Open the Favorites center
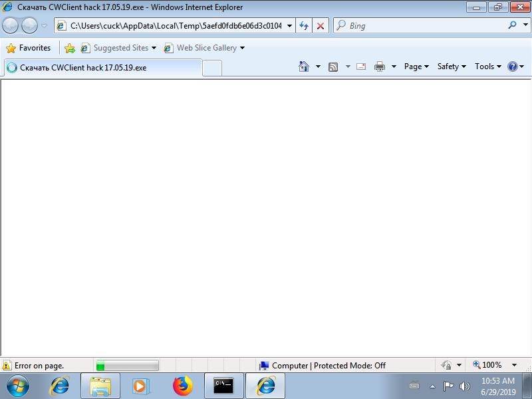 28,48
